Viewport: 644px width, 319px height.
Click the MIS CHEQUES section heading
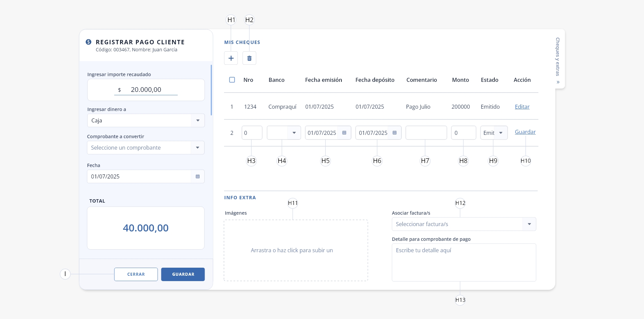(242, 42)
